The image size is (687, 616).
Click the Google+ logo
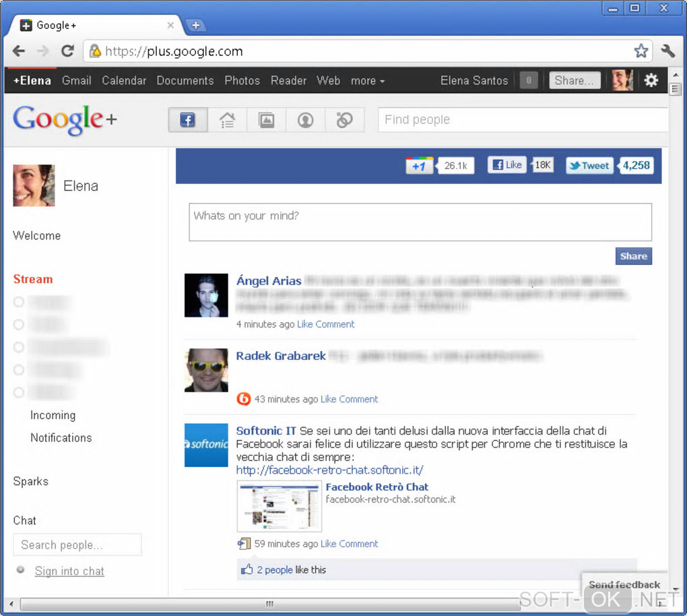(65, 119)
